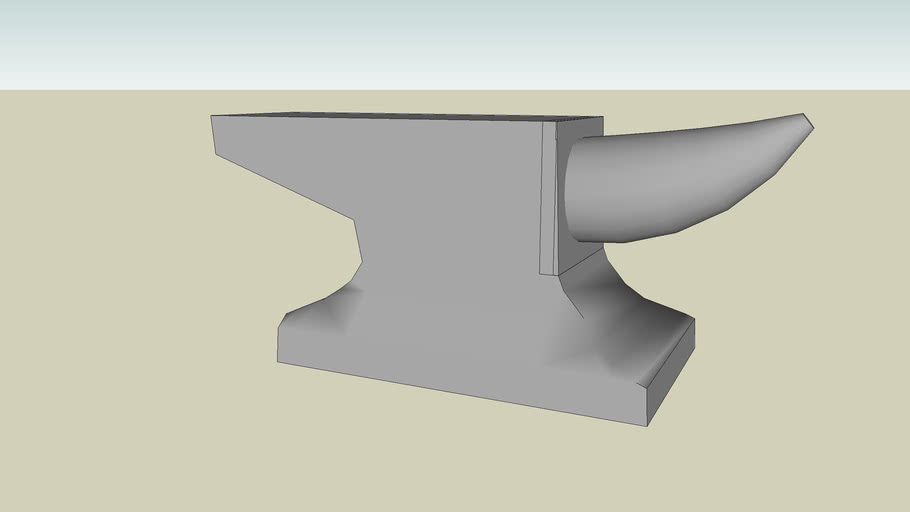Click the sky background above the horizon
The height and width of the screenshot is (512, 910).
[450, 40]
